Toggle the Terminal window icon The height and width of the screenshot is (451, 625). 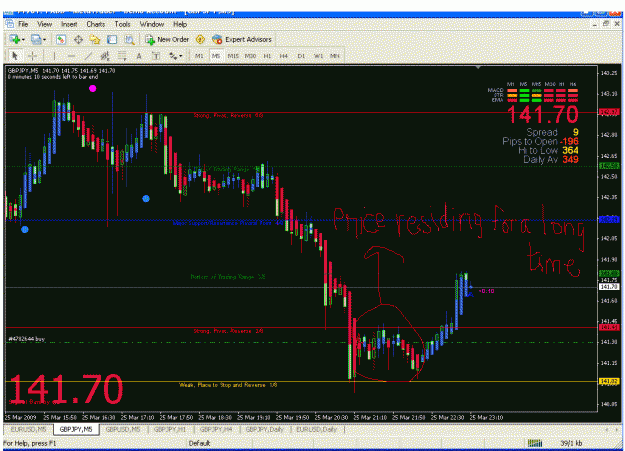coord(112,39)
